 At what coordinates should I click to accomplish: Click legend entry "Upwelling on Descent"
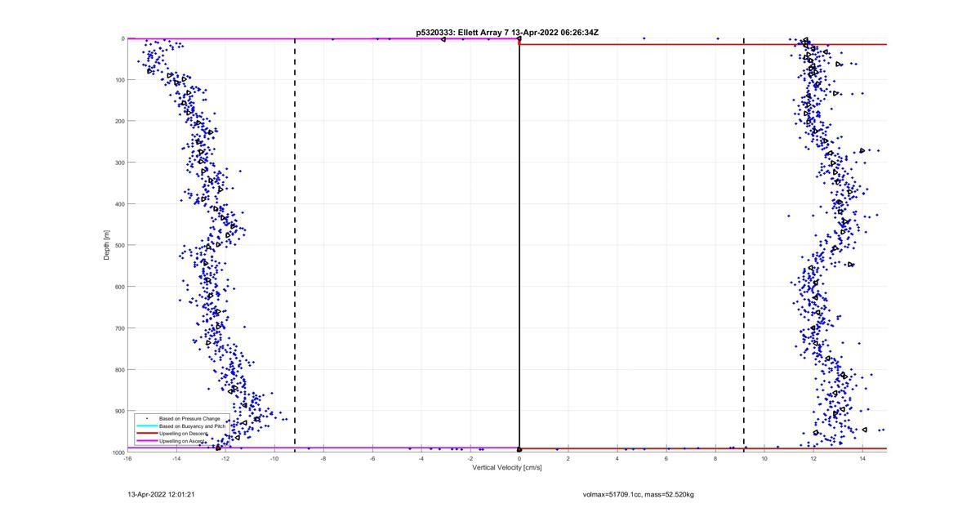pos(183,434)
